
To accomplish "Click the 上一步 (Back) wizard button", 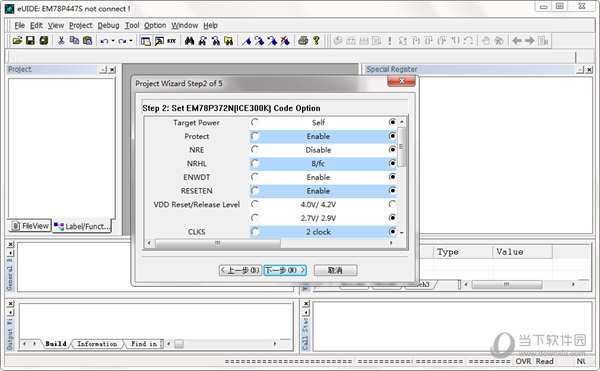I will [240, 270].
